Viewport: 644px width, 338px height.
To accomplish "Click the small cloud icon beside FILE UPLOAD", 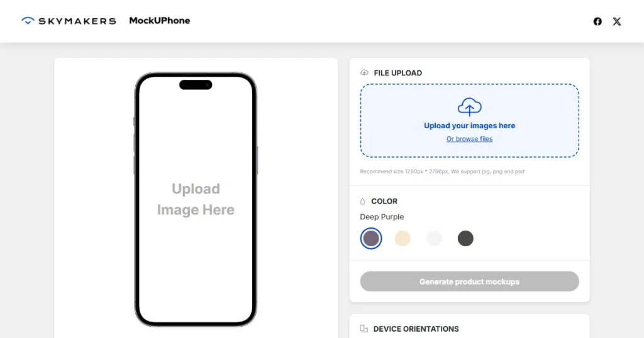I will [x=364, y=73].
